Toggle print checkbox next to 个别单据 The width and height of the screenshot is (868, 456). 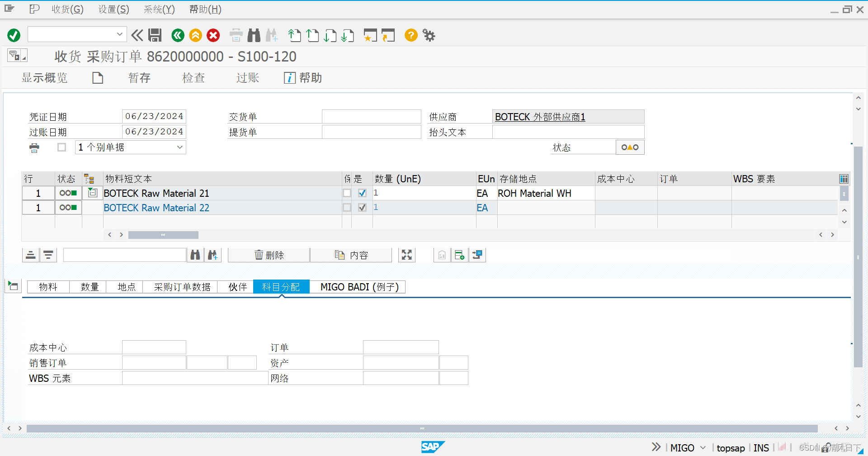tap(62, 147)
